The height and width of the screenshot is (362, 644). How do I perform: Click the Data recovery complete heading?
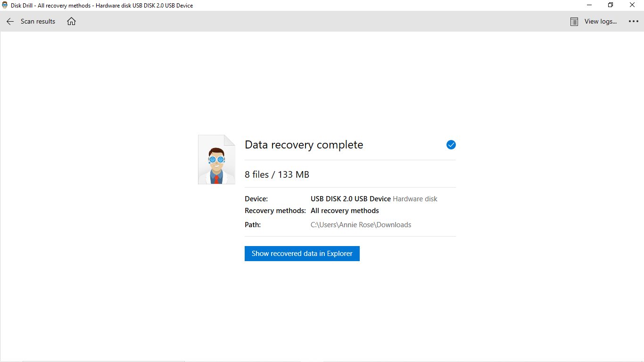(304, 145)
